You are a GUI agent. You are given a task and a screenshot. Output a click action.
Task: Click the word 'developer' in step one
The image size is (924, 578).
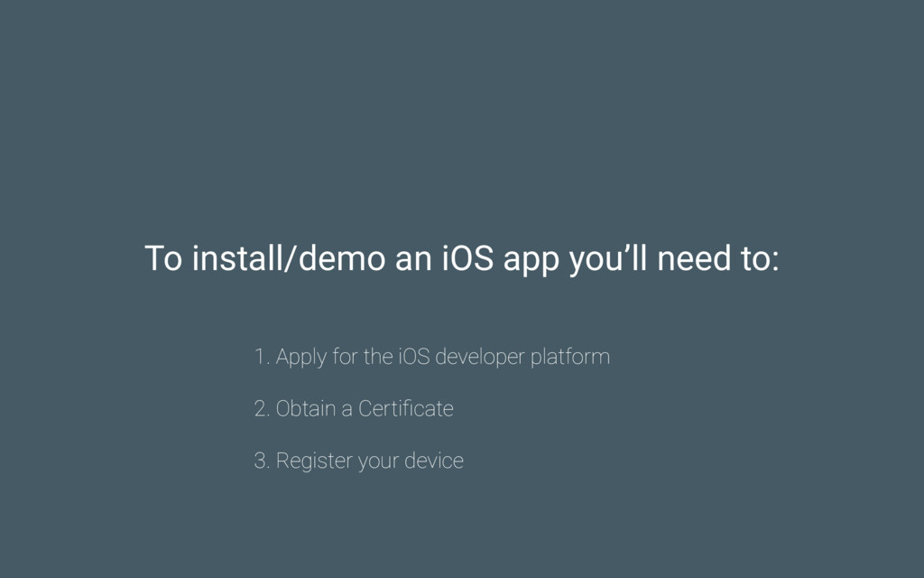[479, 358]
